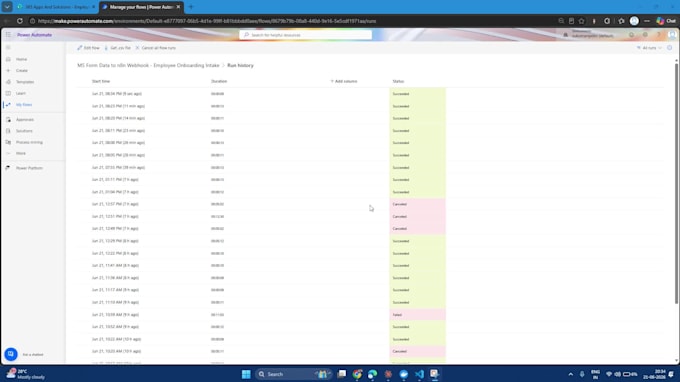Open the 08:34 PM run

[x=117, y=94]
